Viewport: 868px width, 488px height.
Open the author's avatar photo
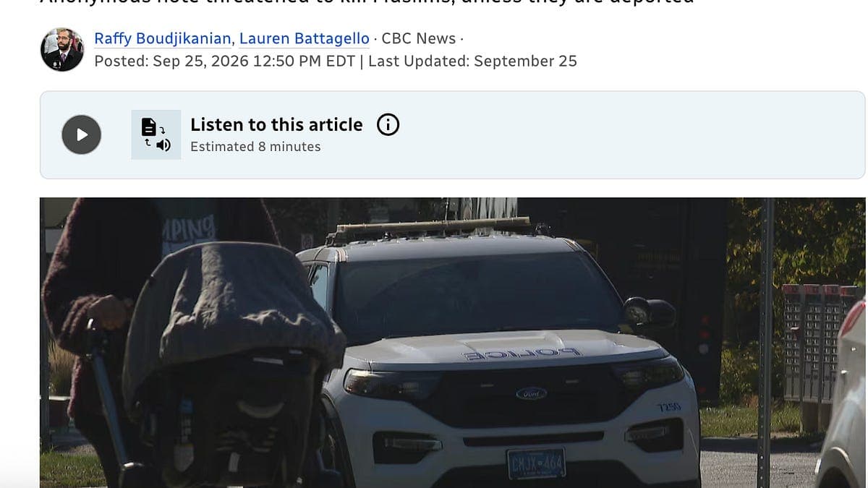(x=62, y=50)
